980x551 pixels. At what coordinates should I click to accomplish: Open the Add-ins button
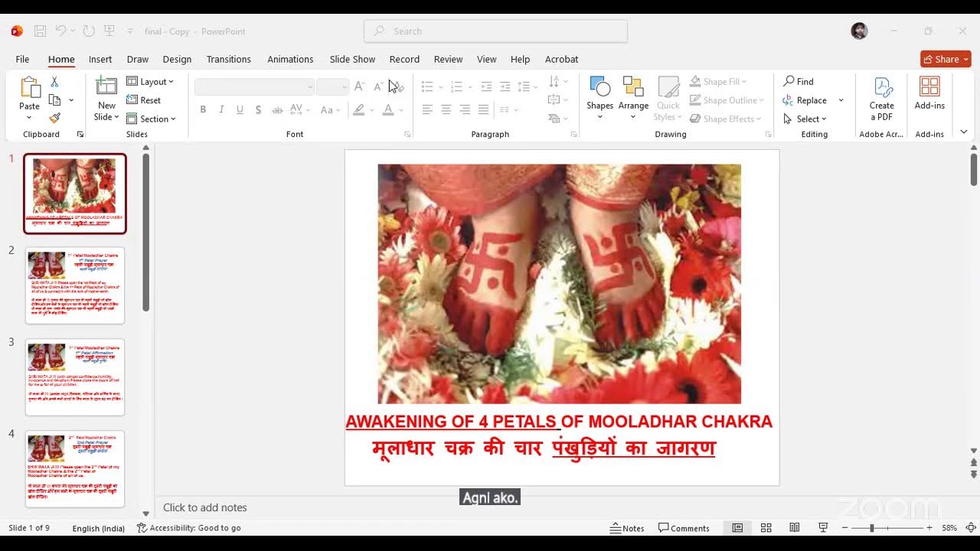click(x=929, y=93)
